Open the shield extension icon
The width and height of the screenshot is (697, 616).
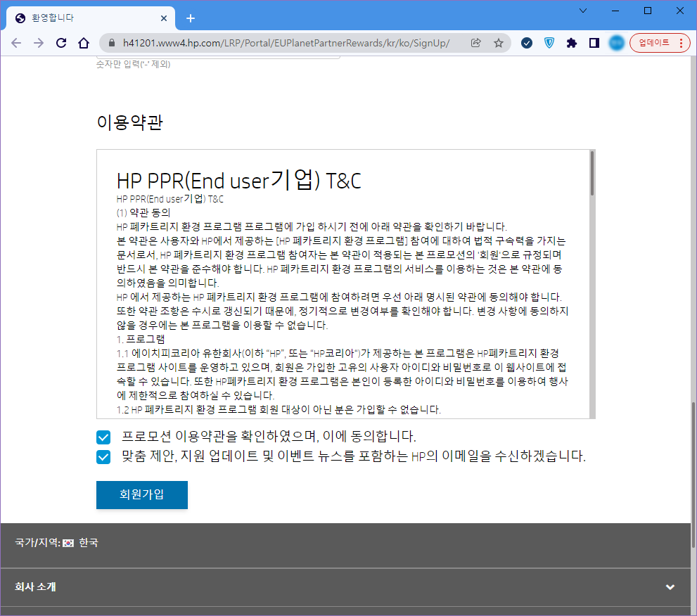tap(549, 43)
